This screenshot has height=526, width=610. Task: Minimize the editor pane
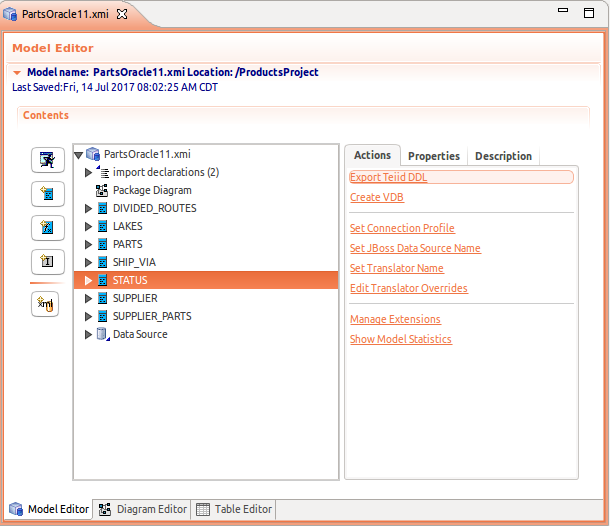[563, 11]
